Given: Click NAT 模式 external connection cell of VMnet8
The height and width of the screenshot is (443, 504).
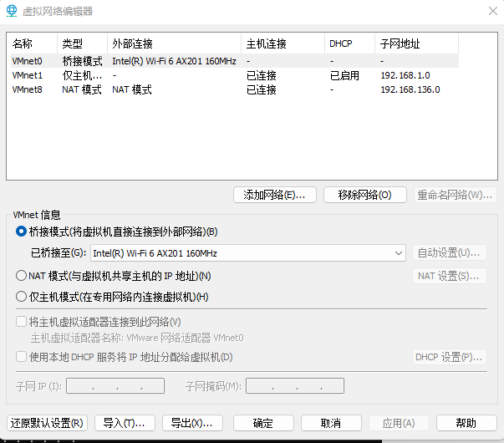Looking at the screenshot, I should [132, 89].
